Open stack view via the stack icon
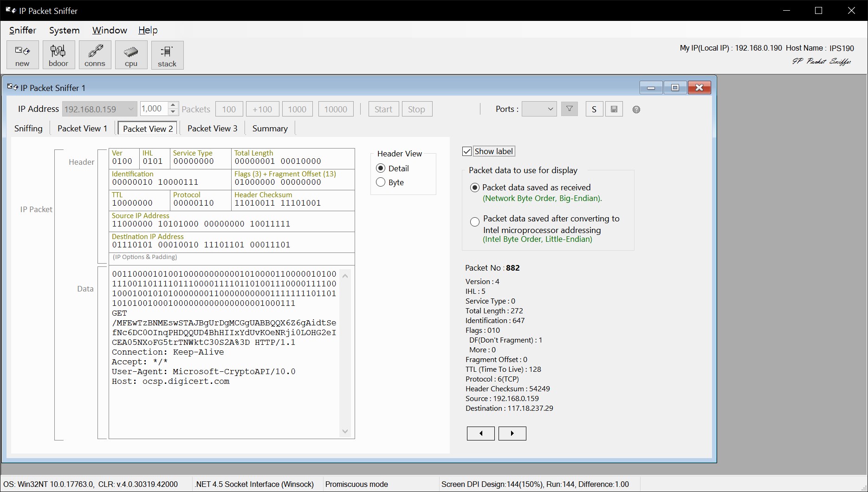This screenshot has width=868, height=492. click(x=167, y=55)
